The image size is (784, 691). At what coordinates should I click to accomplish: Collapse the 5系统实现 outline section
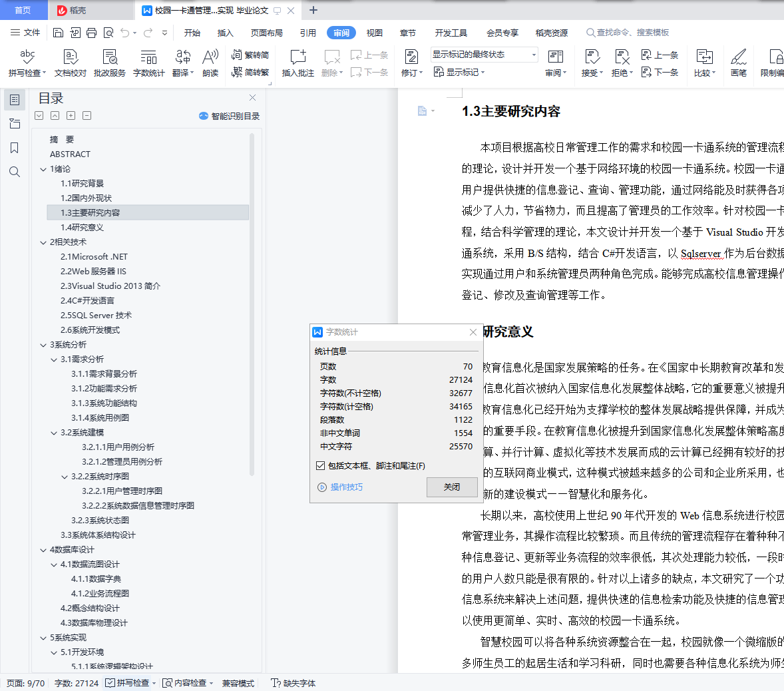click(43, 638)
